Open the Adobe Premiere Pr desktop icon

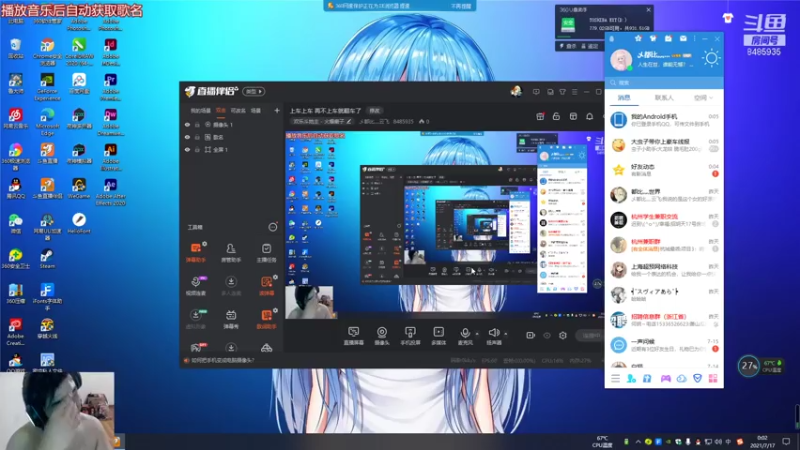pyautogui.click(x=111, y=86)
